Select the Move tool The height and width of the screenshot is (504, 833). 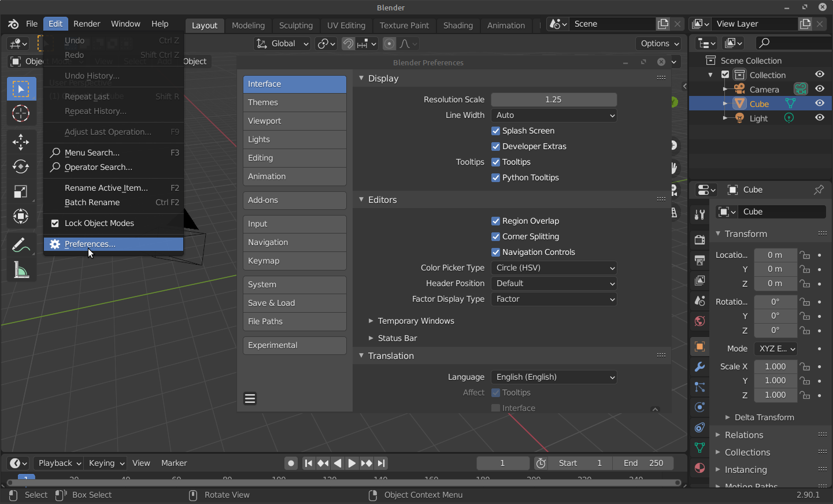pos(21,142)
